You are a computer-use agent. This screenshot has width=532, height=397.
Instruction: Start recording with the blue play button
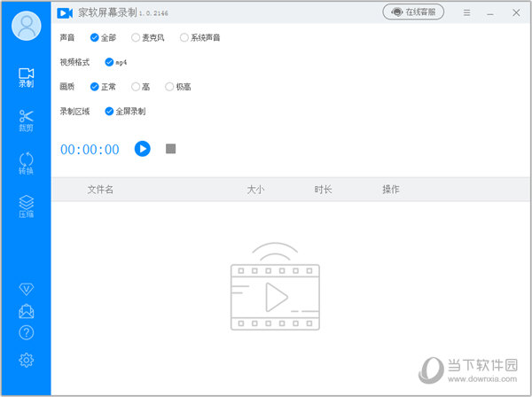pyautogui.click(x=142, y=149)
